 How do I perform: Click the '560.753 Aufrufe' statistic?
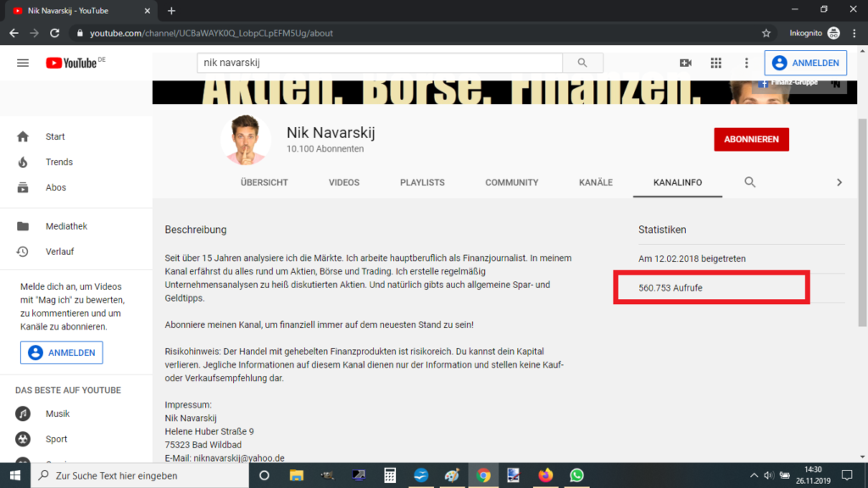[x=670, y=288]
